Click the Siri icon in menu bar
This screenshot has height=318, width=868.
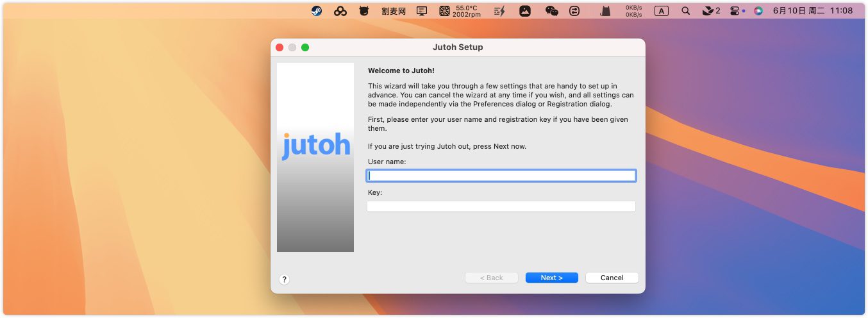click(758, 11)
